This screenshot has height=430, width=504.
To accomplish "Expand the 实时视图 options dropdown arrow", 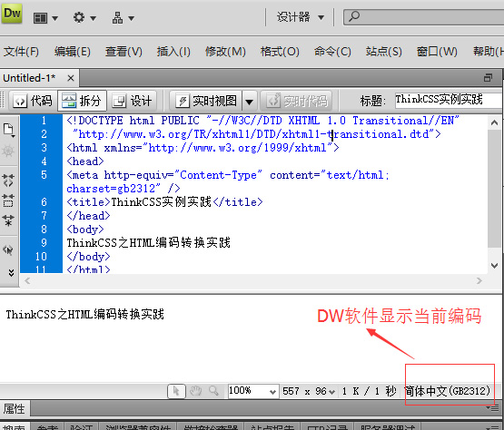I will 250,102.
